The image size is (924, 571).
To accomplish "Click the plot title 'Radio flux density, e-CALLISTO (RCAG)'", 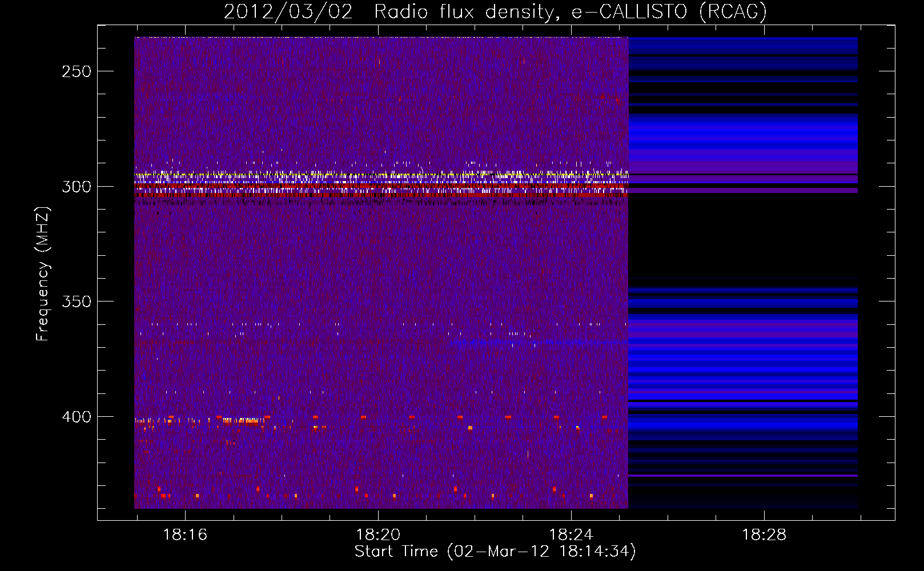I will point(570,12).
